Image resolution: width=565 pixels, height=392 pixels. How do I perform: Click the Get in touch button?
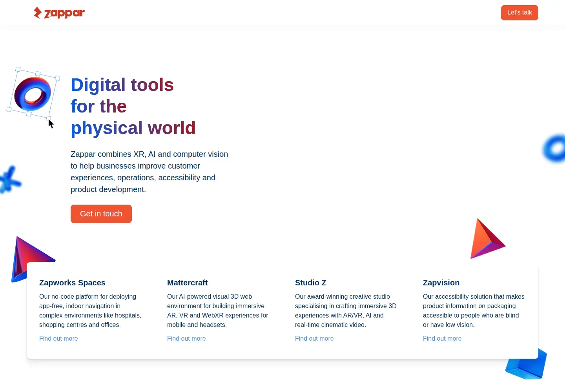101,214
